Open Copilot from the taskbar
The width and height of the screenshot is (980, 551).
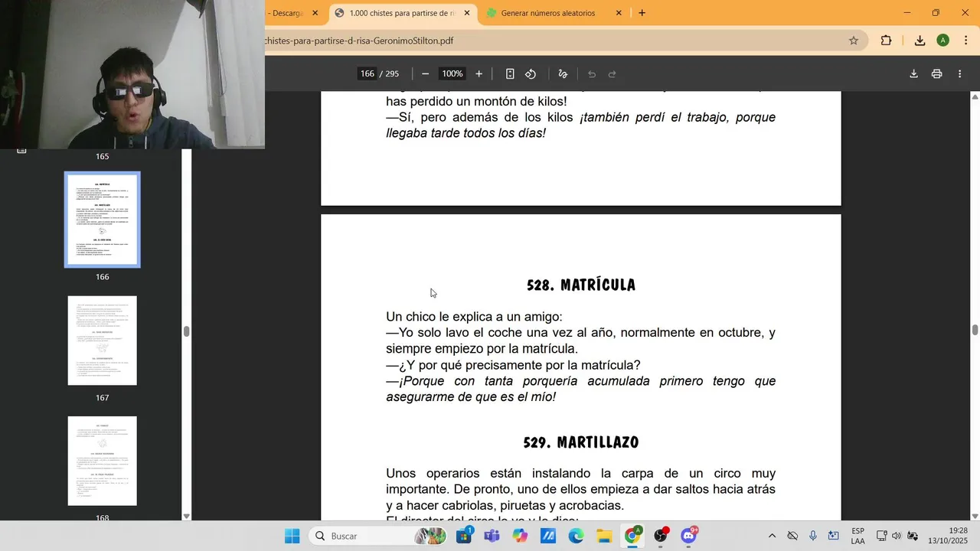point(520,536)
